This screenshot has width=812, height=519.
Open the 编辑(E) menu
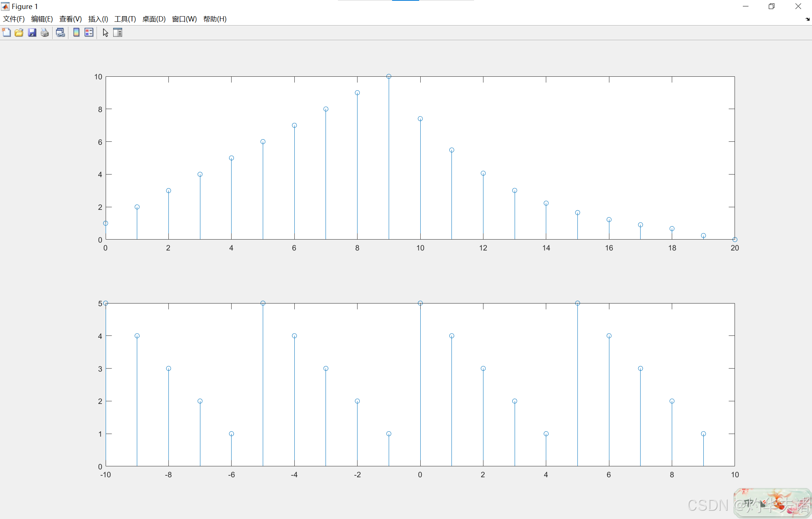42,19
